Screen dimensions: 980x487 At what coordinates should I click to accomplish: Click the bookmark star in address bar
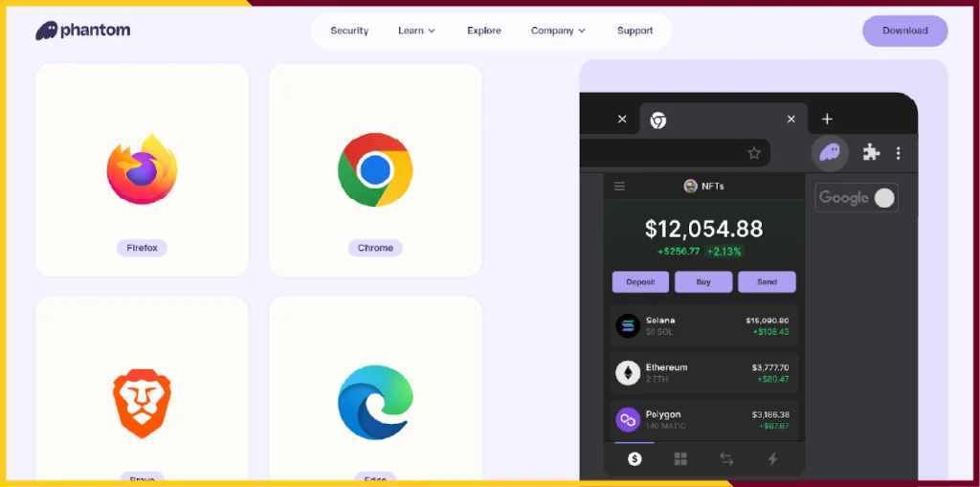click(x=754, y=152)
